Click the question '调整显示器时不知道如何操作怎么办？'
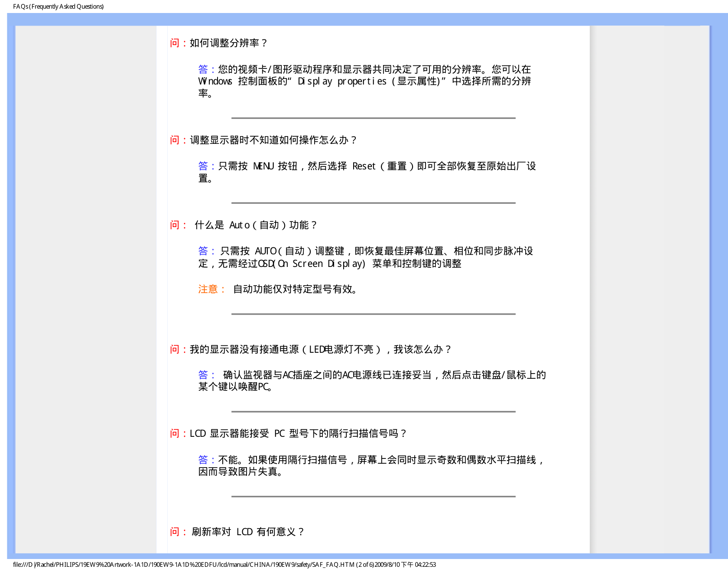Viewport: 728px width, 572px height. point(273,140)
